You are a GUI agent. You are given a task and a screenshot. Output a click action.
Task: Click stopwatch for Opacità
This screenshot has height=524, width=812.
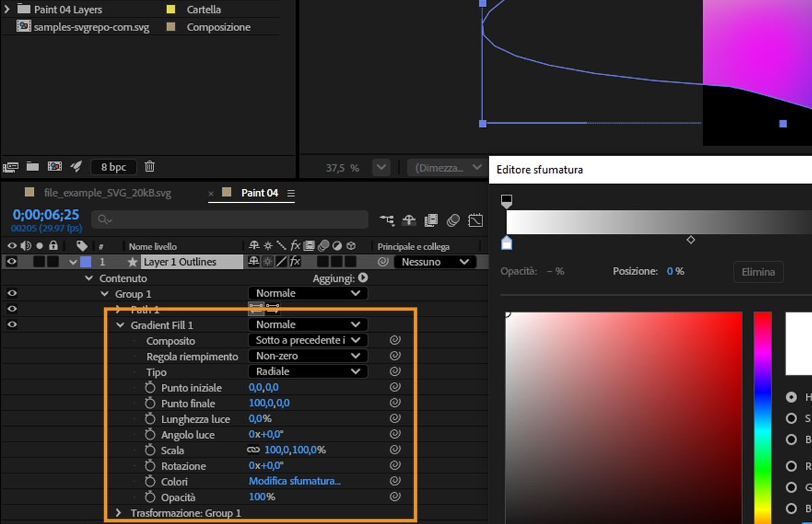150,497
